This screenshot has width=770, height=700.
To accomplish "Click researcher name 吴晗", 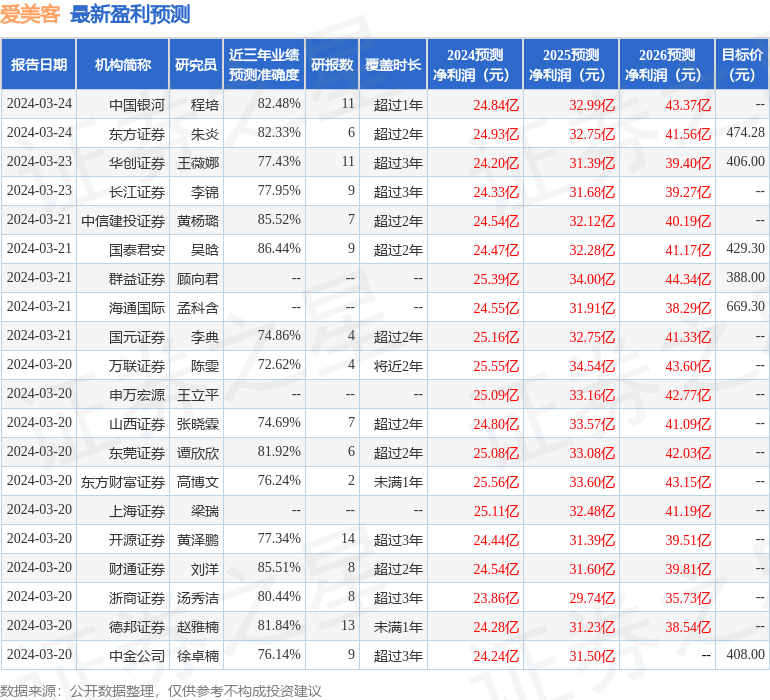I will [x=205, y=250].
